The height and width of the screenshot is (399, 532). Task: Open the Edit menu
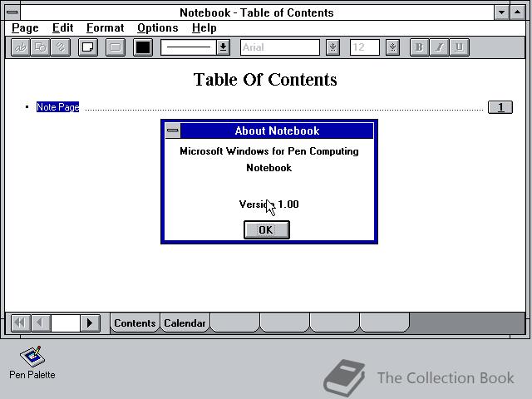point(63,27)
